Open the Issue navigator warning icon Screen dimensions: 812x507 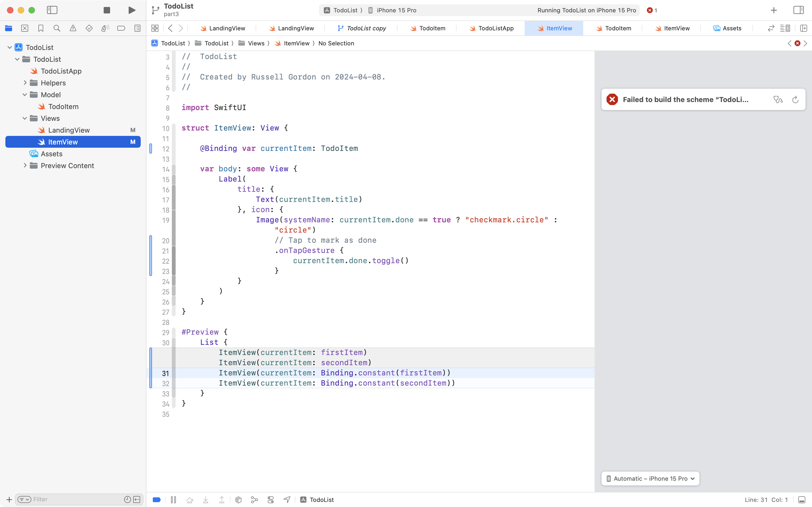point(73,28)
